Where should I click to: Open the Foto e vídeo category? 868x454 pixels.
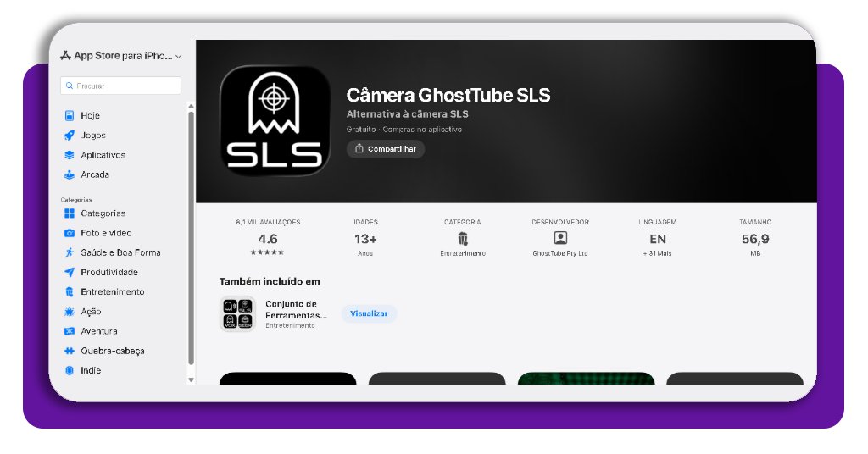[x=106, y=234]
